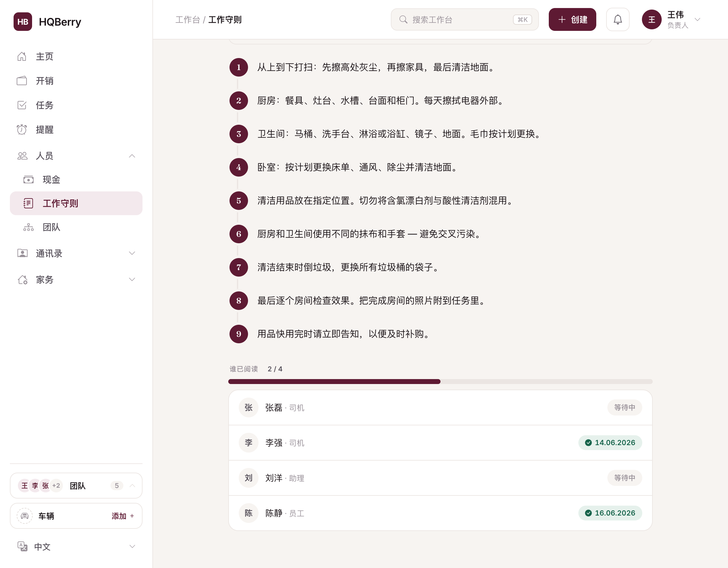Click the name 李强 · 司机
This screenshot has width=728, height=568.
(285, 443)
